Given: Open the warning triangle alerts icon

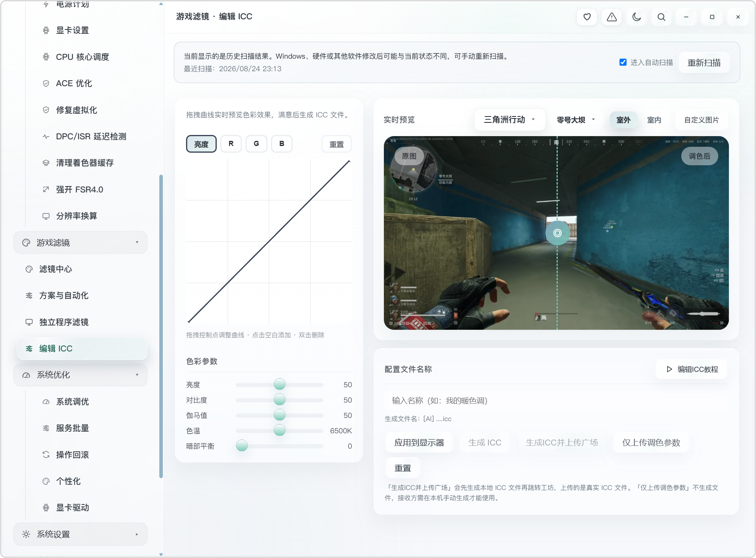Looking at the screenshot, I should pos(612,17).
